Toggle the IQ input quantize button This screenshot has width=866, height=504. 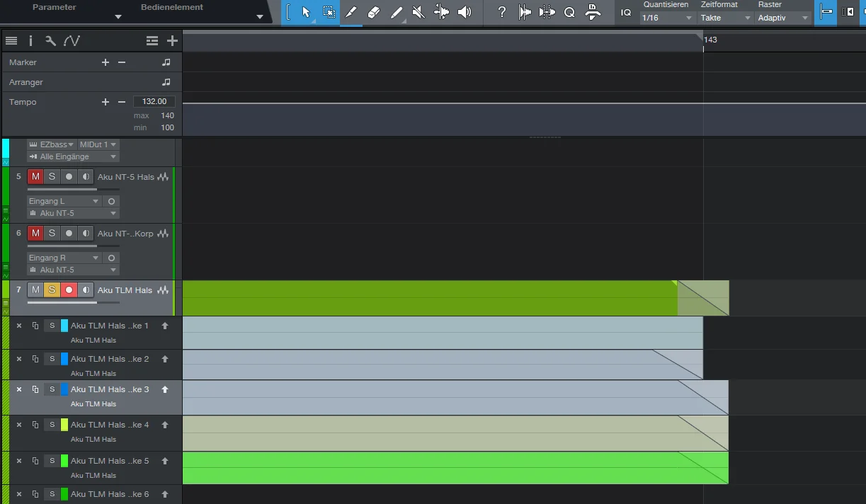(626, 12)
